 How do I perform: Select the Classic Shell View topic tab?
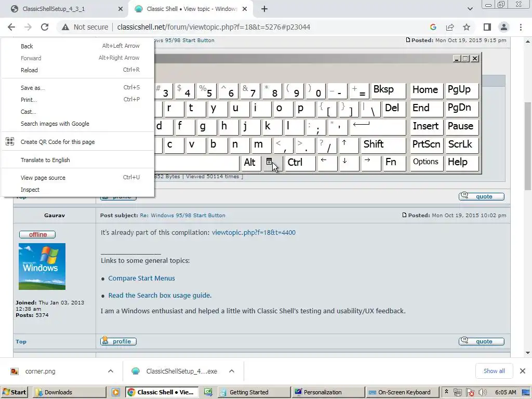[x=192, y=9]
